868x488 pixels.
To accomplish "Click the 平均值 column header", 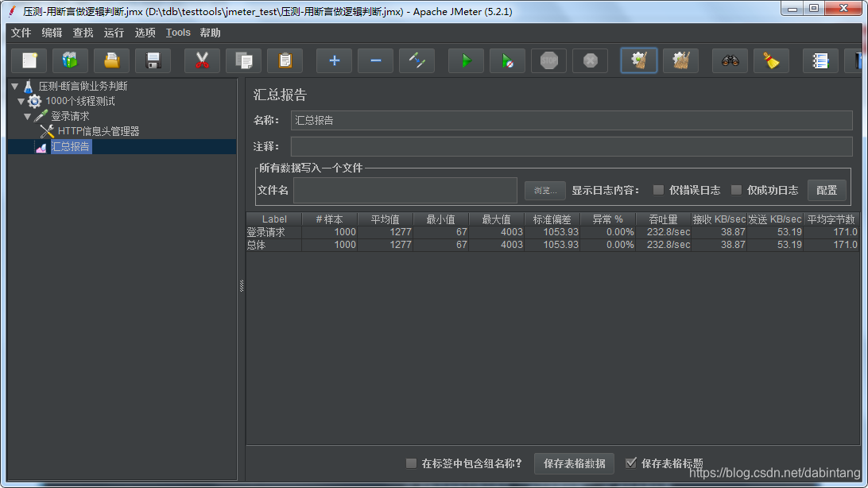I will [385, 219].
